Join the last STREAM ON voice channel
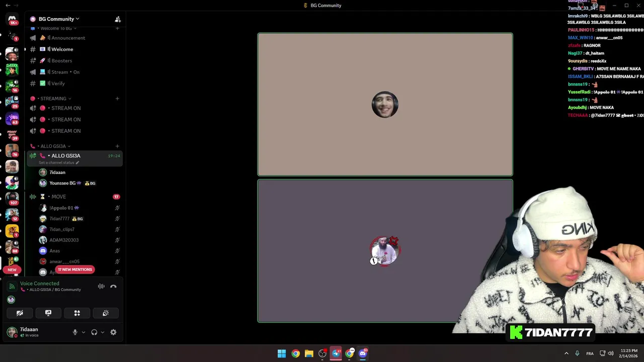Viewport: 644px width, 362px height. tap(74, 131)
